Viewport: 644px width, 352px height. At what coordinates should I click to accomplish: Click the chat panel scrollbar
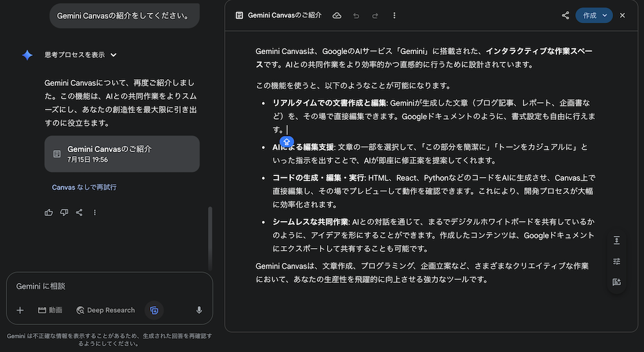(211, 239)
